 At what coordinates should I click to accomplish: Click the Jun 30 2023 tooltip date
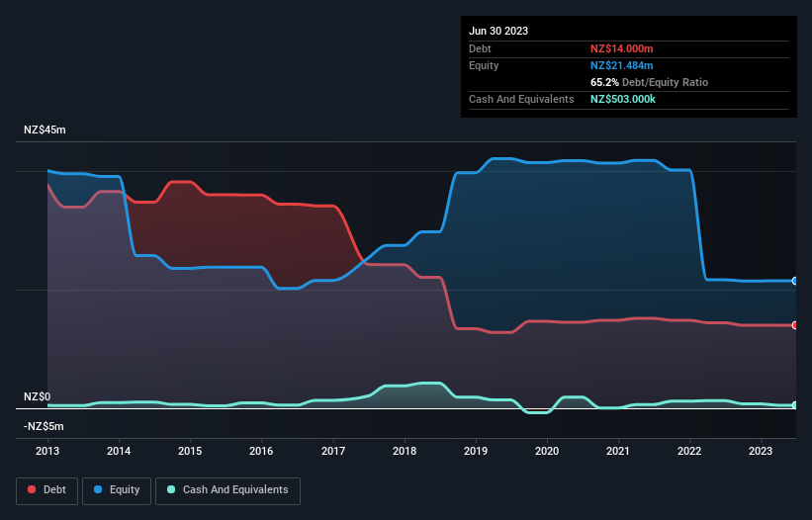498,31
